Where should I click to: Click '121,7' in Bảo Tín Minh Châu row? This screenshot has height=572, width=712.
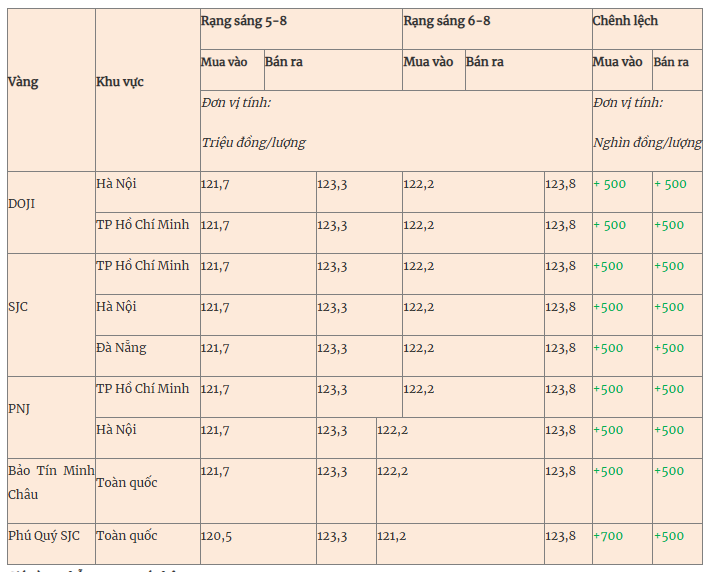point(215,472)
